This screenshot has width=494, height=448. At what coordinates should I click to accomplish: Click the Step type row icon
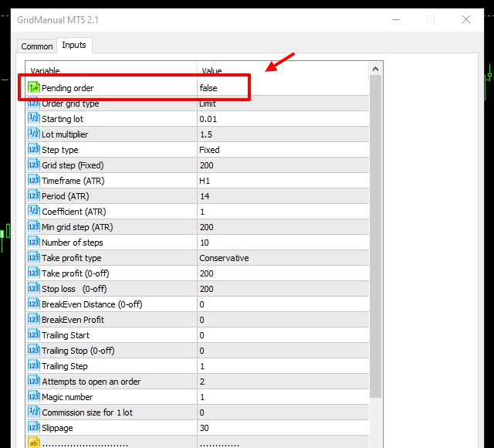(34, 149)
